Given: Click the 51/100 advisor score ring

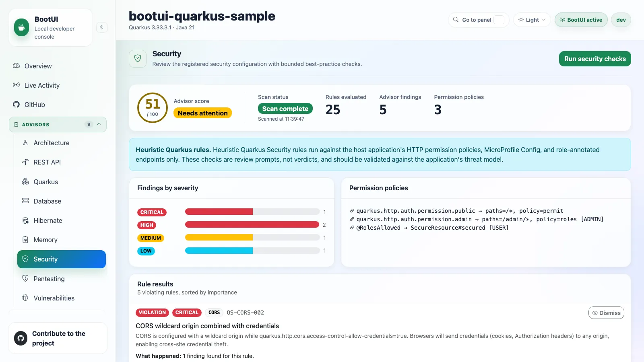Looking at the screenshot, I should click(153, 108).
